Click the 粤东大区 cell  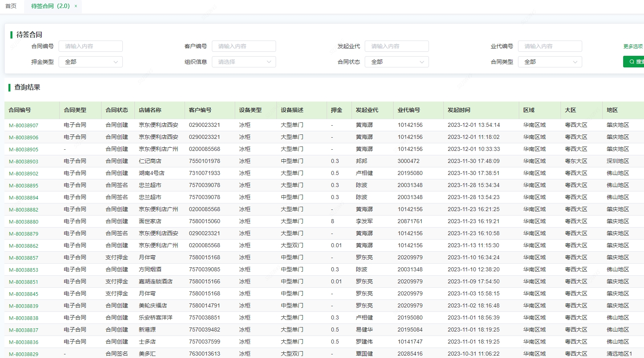point(576,161)
